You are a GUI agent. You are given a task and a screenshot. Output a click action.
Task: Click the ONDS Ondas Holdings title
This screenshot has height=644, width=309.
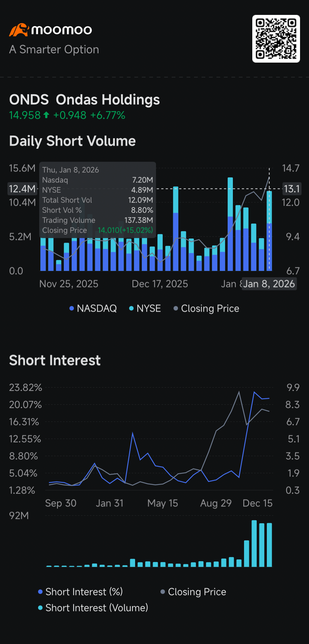tap(84, 100)
